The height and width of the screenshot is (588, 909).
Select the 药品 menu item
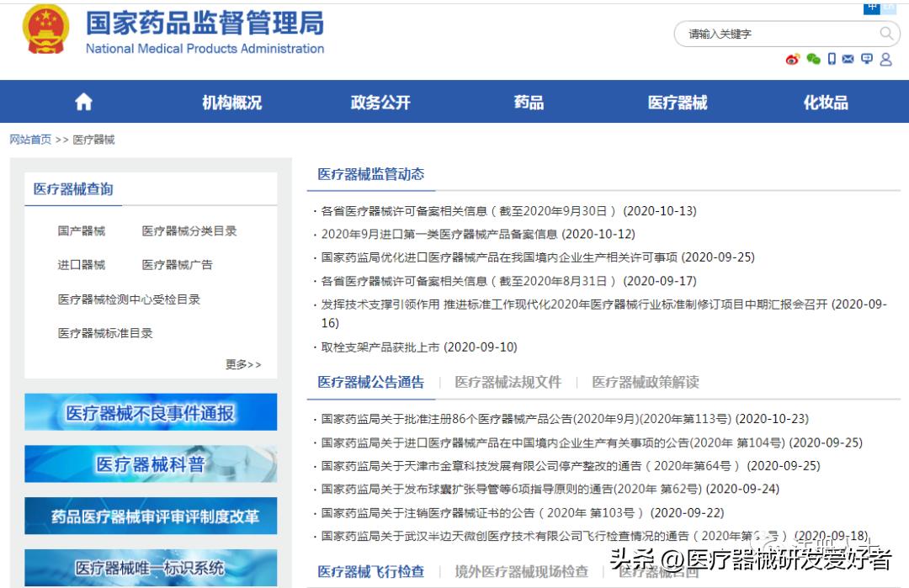528,101
